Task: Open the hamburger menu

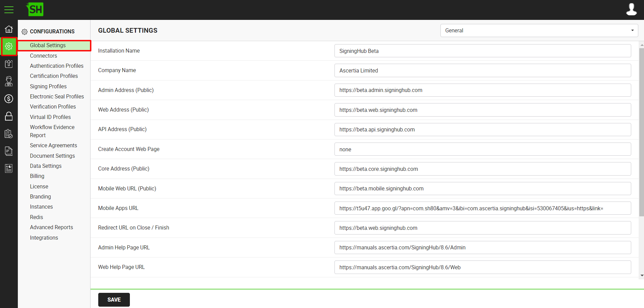Action: tap(9, 10)
